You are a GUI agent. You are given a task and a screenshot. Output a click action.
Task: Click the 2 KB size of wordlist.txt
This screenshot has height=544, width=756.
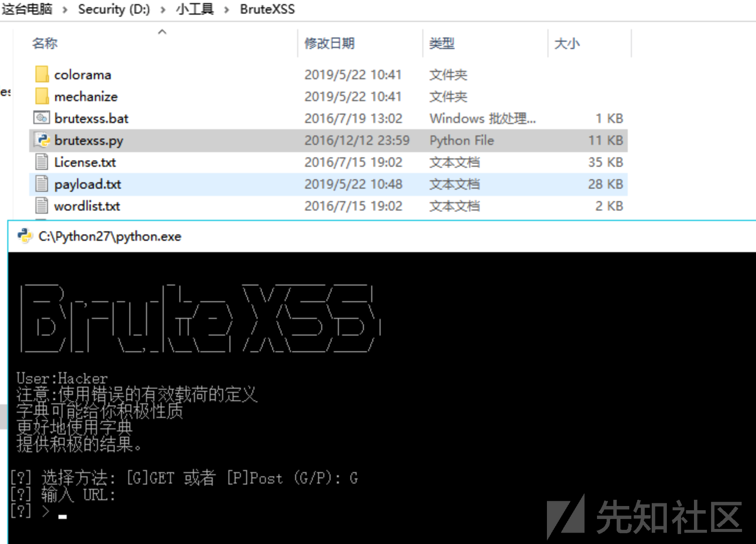point(609,206)
